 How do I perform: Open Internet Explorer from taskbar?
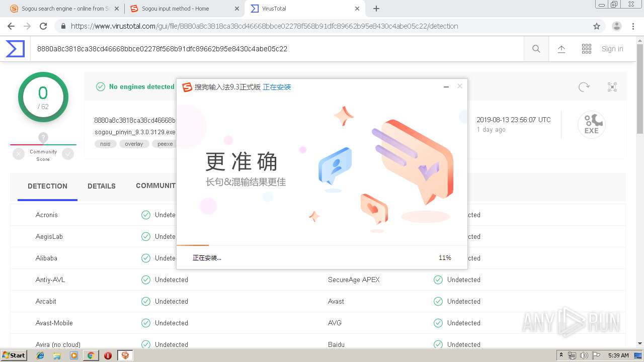[40, 355]
